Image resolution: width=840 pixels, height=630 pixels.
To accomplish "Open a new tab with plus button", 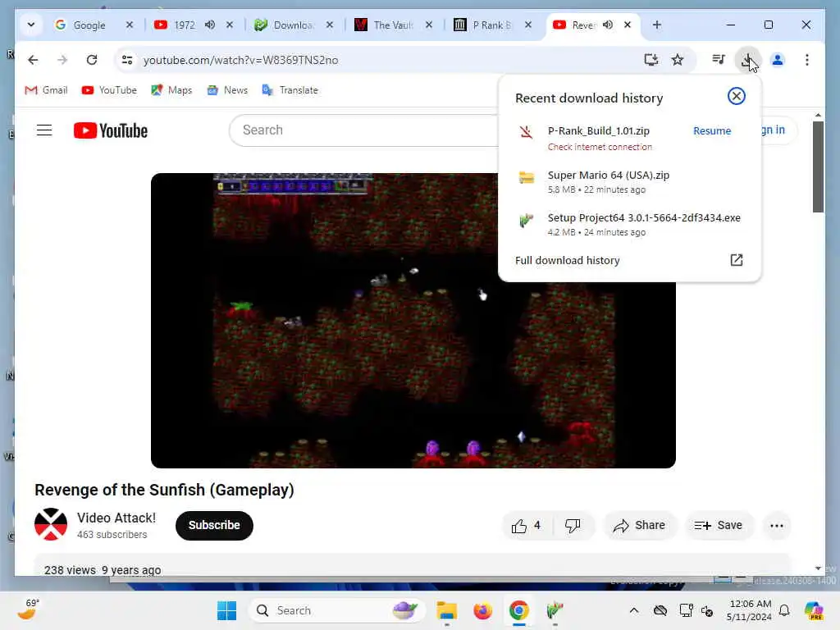I will (657, 25).
